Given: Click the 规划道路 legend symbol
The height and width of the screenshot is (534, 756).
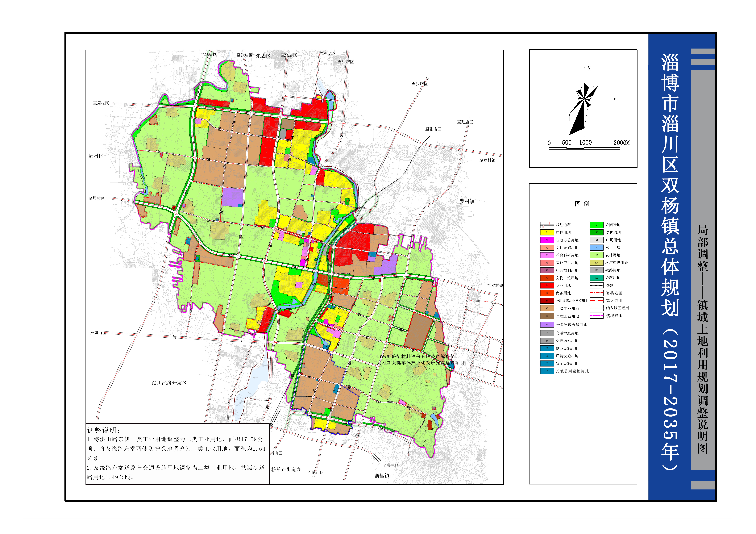Looking at the screenshot, I should (547, 225).
